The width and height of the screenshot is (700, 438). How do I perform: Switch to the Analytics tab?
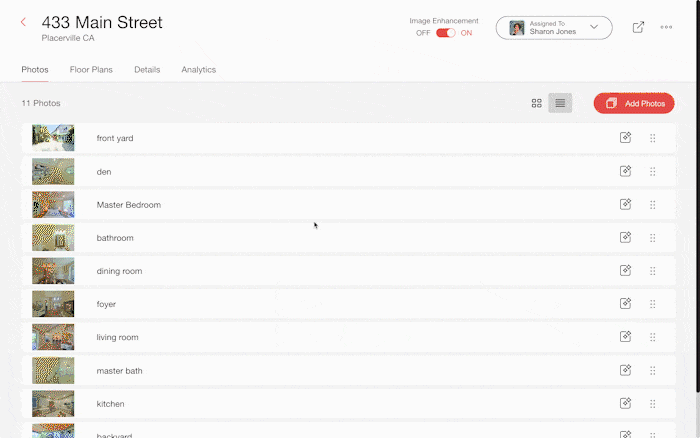click(x=198, y=70)
